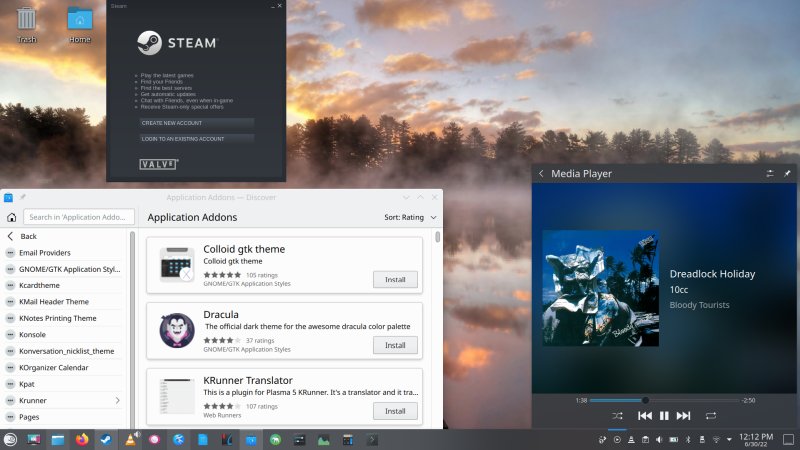Click the Steam icon in taskbar
Viewport: 800px width, 450px height.
[105, 439]
